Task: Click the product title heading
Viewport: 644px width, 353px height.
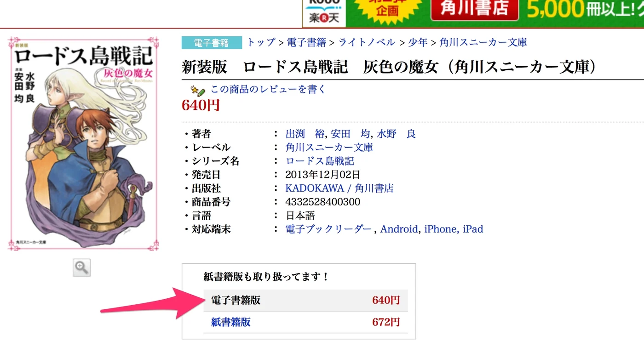Action: pos(389,67)
